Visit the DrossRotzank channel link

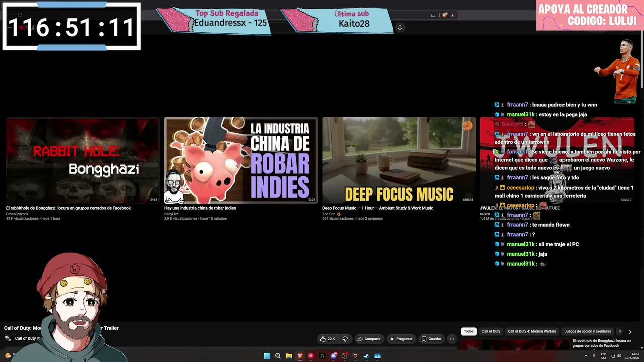(17, 214)
